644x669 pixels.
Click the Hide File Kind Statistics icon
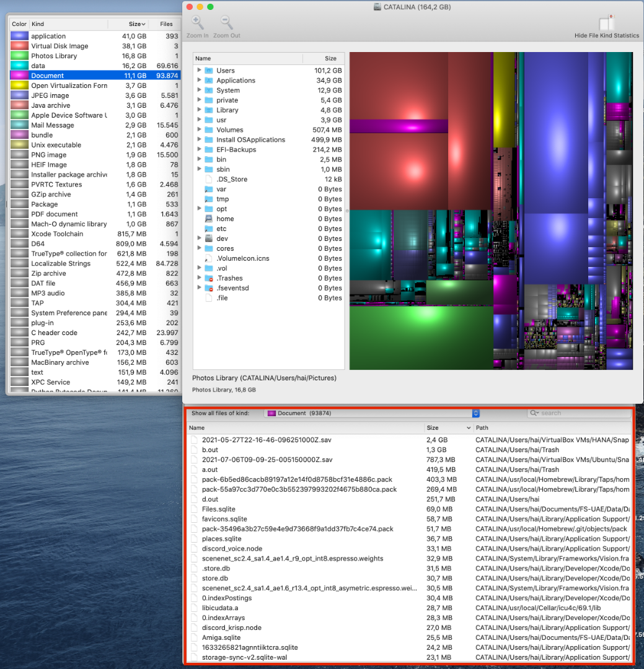pos(606,24)
